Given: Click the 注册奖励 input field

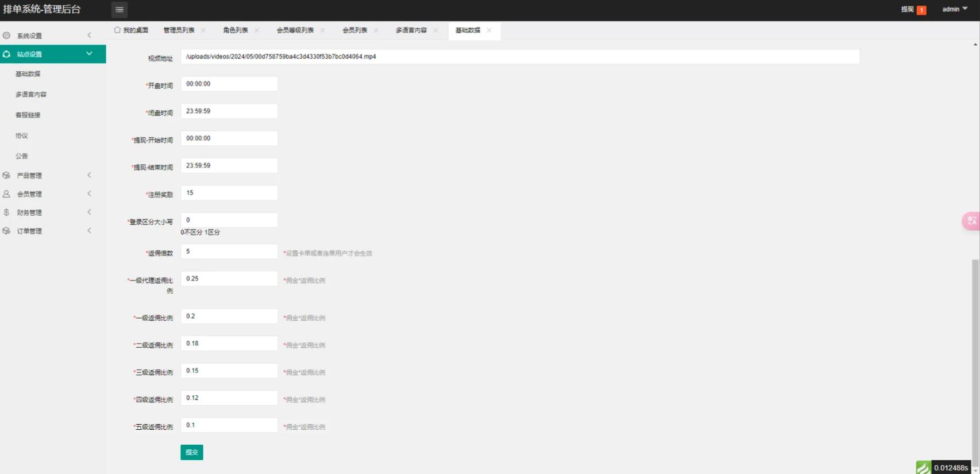Looking at the screenshot, I should [x=229, y=193].
